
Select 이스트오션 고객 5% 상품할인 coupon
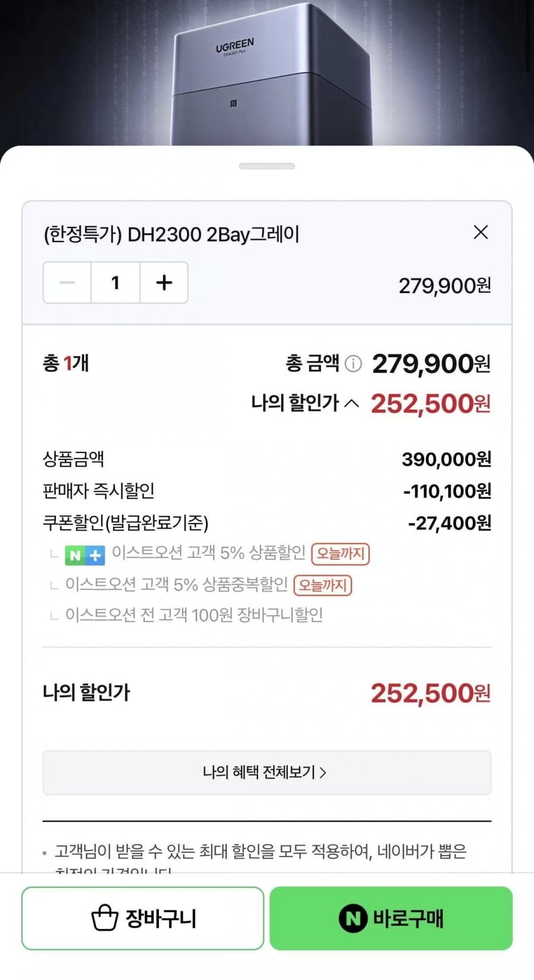click(208, 553)
